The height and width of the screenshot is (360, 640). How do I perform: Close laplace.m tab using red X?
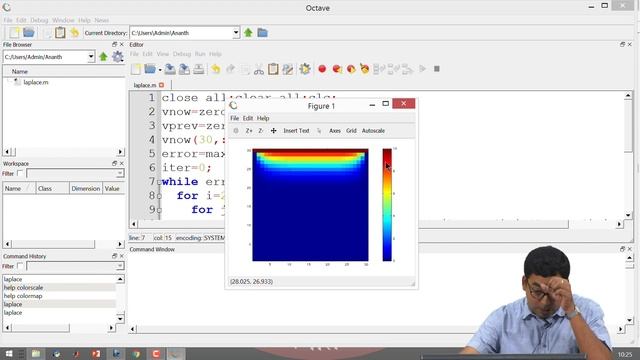(x=162, y=85)
